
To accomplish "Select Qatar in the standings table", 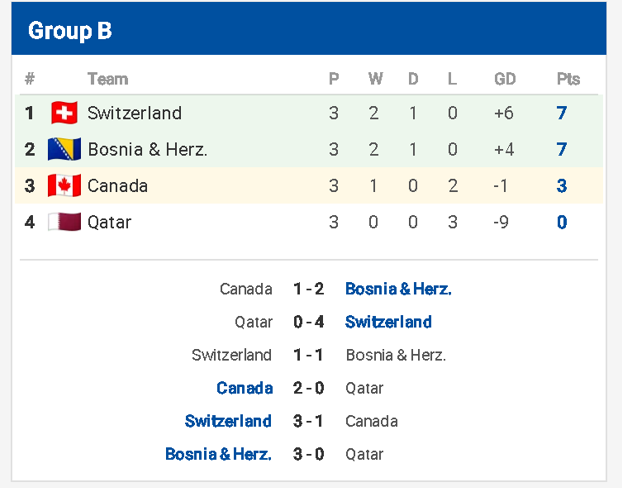I will [x=309, y=222].
